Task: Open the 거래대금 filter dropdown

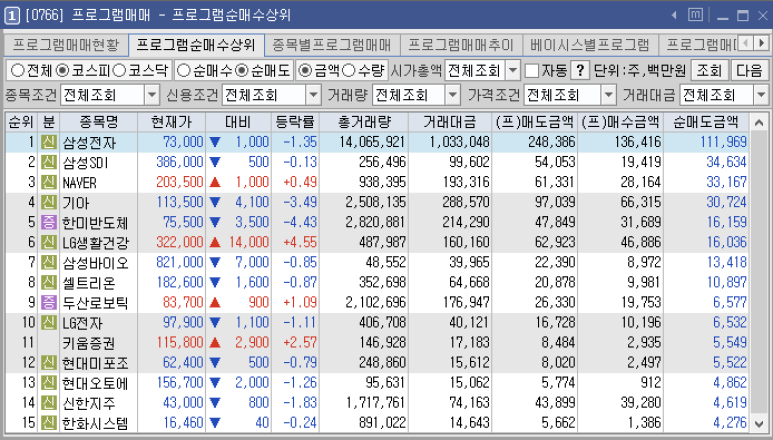Action: pos(762,95)
